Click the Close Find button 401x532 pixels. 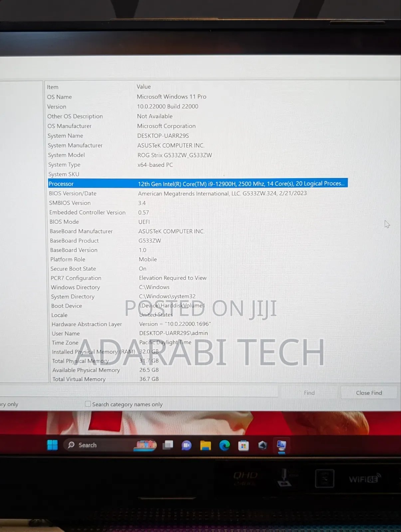[x=369, y=393]
